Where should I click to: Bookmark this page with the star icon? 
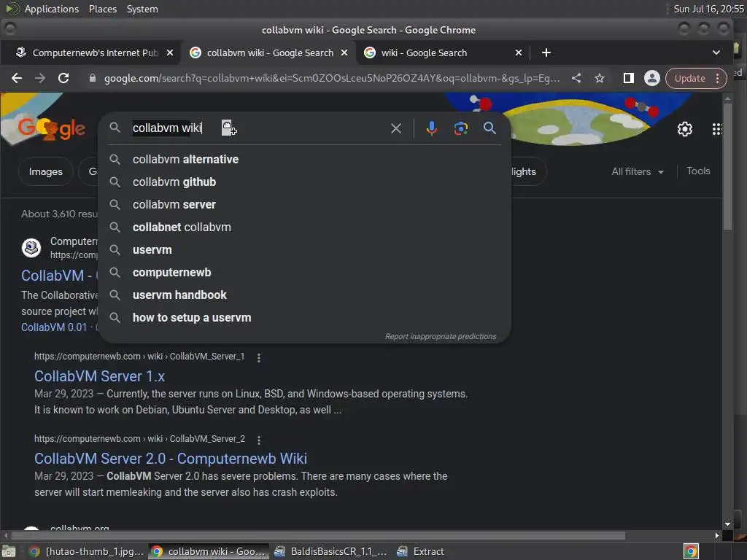[600, 78]
